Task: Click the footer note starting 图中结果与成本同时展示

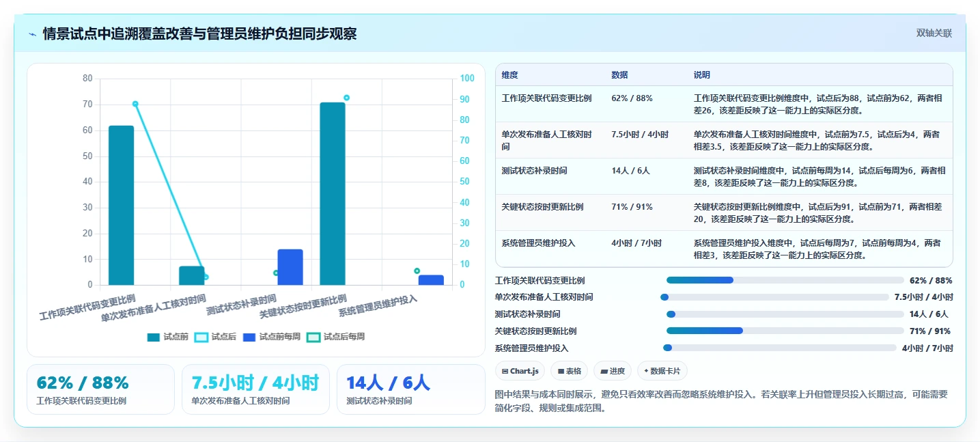Action: point(721,401)
